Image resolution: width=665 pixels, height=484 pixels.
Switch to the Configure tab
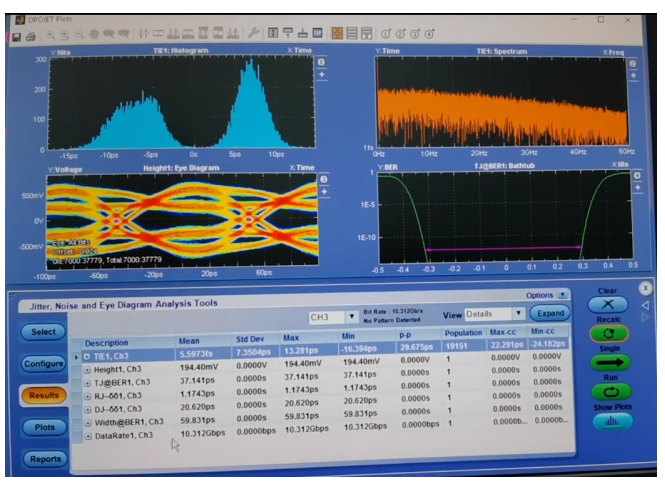point(43,363)
